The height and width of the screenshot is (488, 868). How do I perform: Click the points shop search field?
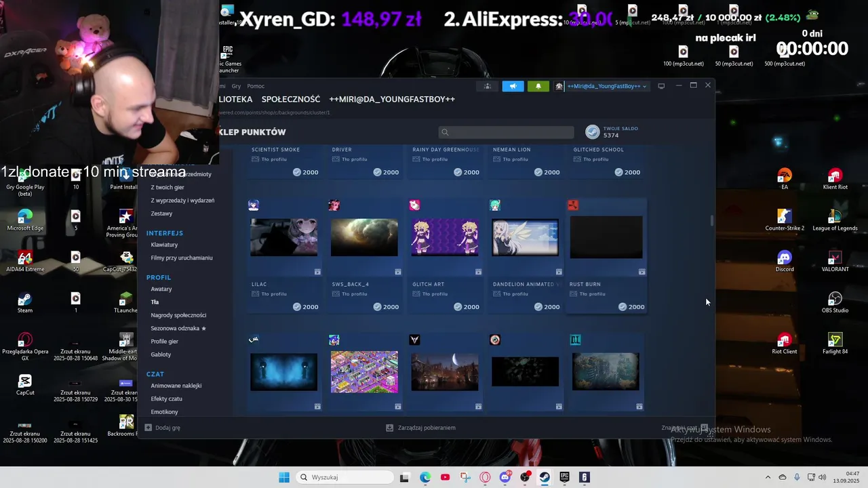[506, 132]
